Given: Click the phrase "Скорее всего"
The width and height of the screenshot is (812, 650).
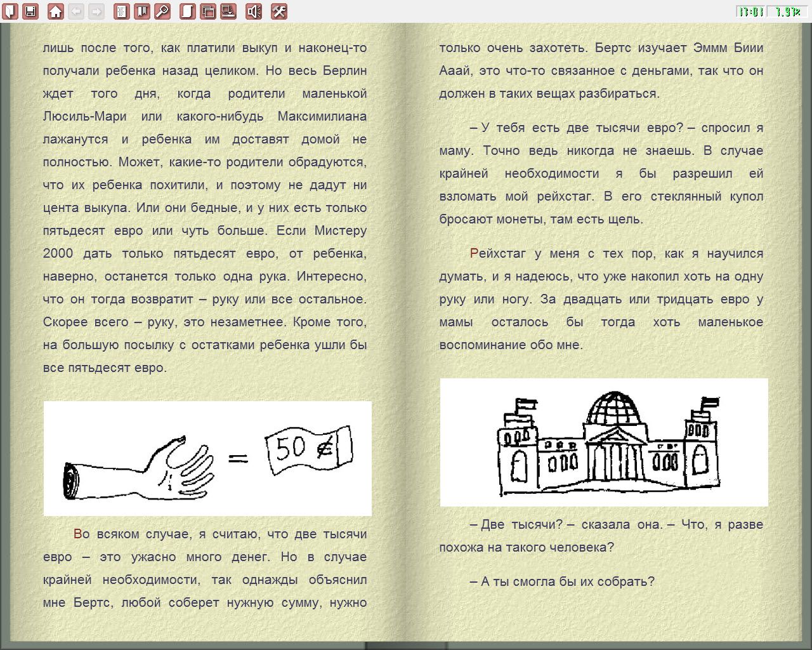Looking at the screenshot, I should coord(86,322).
